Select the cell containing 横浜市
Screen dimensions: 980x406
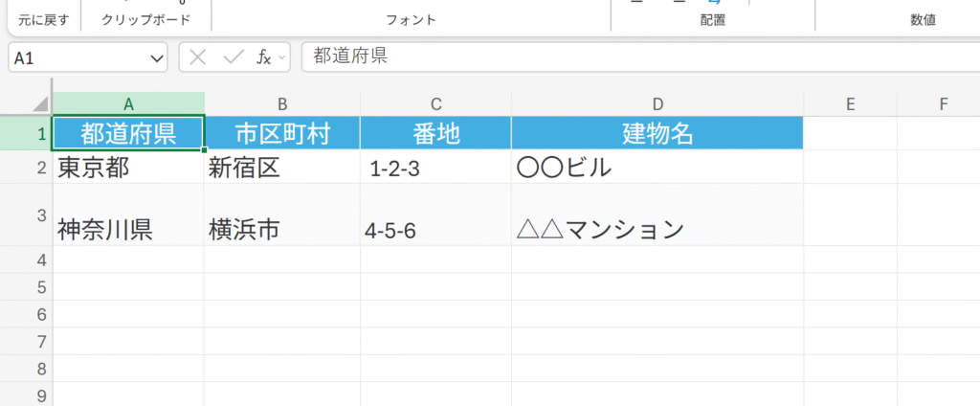click(282, 215)
